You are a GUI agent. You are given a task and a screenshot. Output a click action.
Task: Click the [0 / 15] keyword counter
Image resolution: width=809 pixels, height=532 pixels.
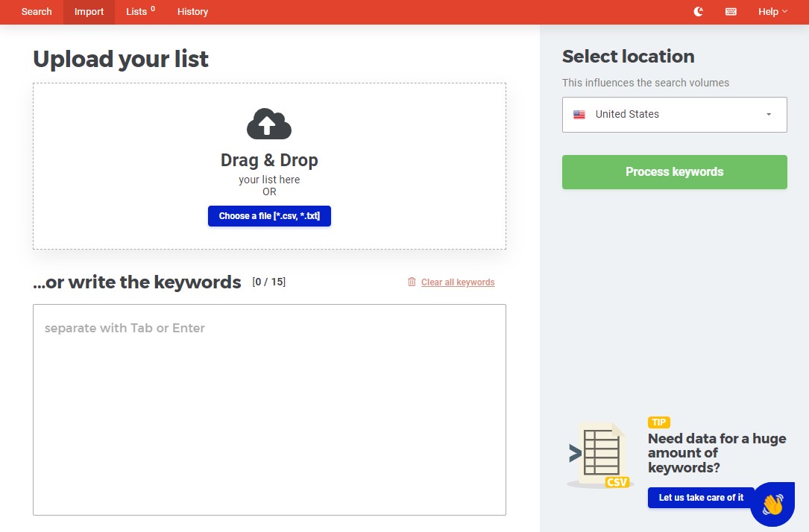pyautogui.click(x=269, y=282)
